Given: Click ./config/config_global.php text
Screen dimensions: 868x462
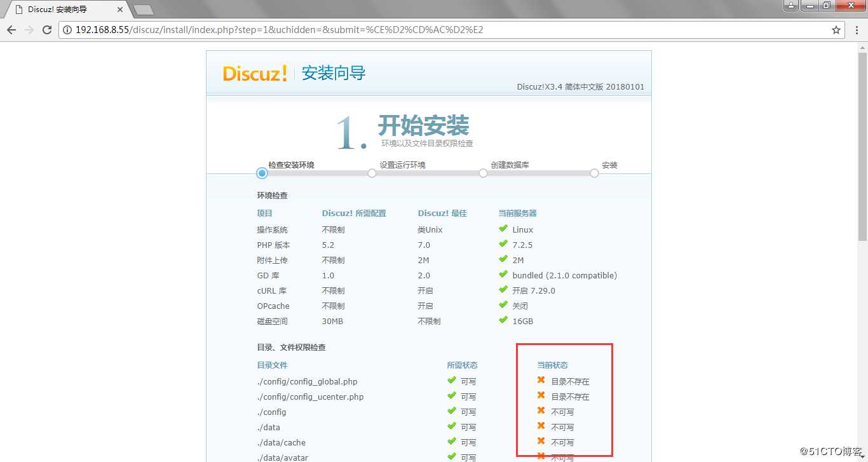Looking at the screenshot, I should pyautogui.click(x=307, y=382).
